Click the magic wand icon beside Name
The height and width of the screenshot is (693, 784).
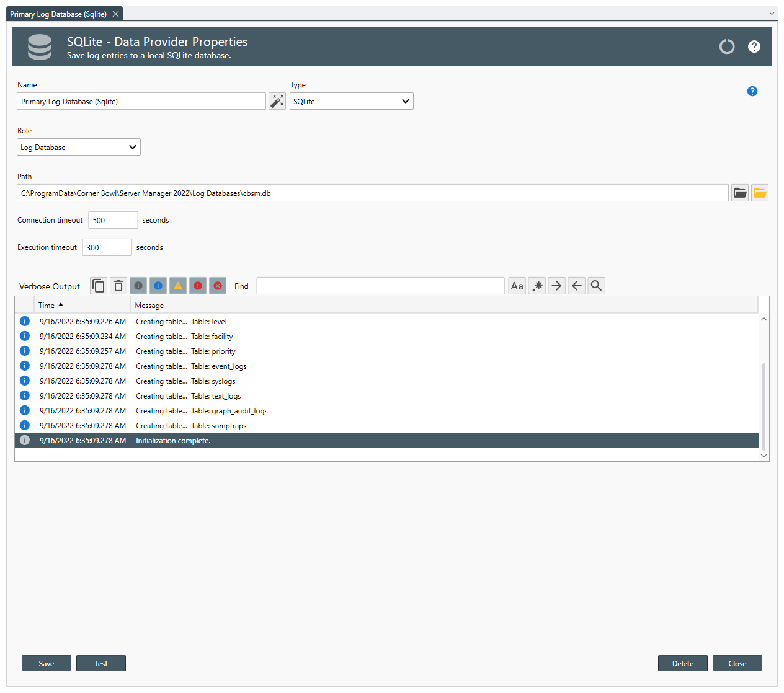[x=277, y=101]
